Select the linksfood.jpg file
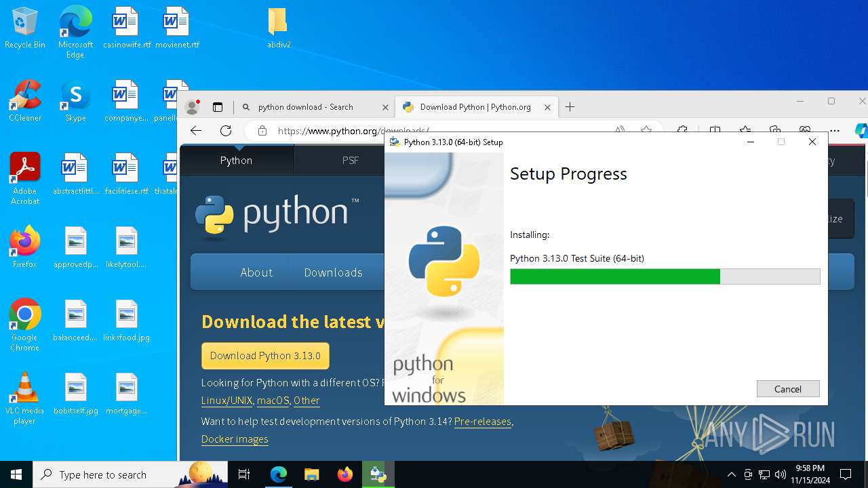The width and height of the screenshot is (868, 488). [x=126, y=321]
